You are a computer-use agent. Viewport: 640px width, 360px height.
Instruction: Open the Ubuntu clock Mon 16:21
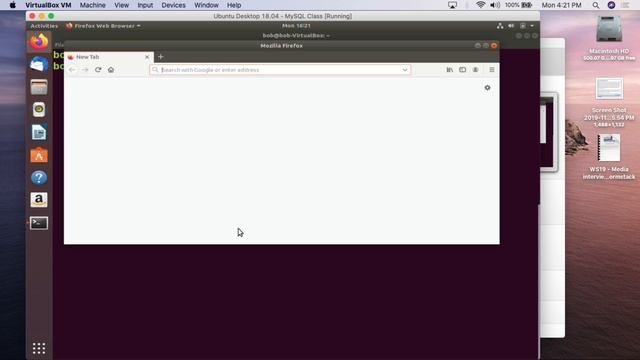(x=296, y=26)
